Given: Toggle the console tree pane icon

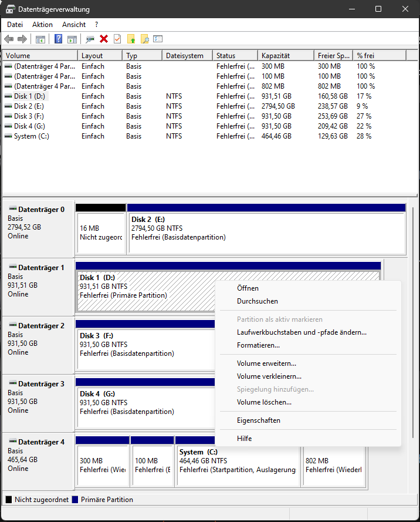Looking at the screenshot, I should pyautogui.click(x=40, y=39).
